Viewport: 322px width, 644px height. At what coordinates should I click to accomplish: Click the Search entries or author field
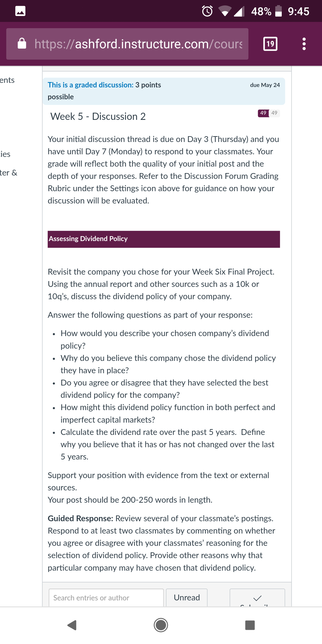(x=106, y=597)
